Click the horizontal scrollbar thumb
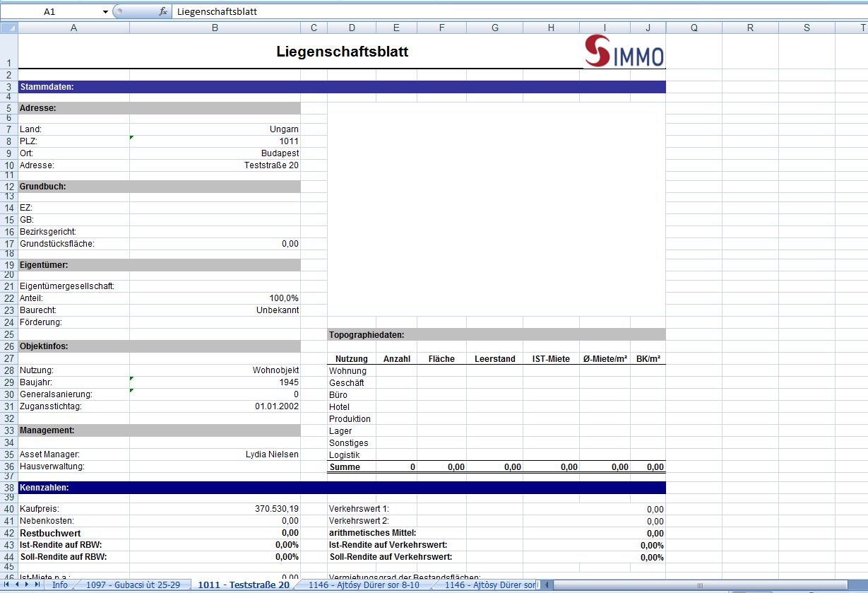This screenshot has height=593, width=868. 700,585
